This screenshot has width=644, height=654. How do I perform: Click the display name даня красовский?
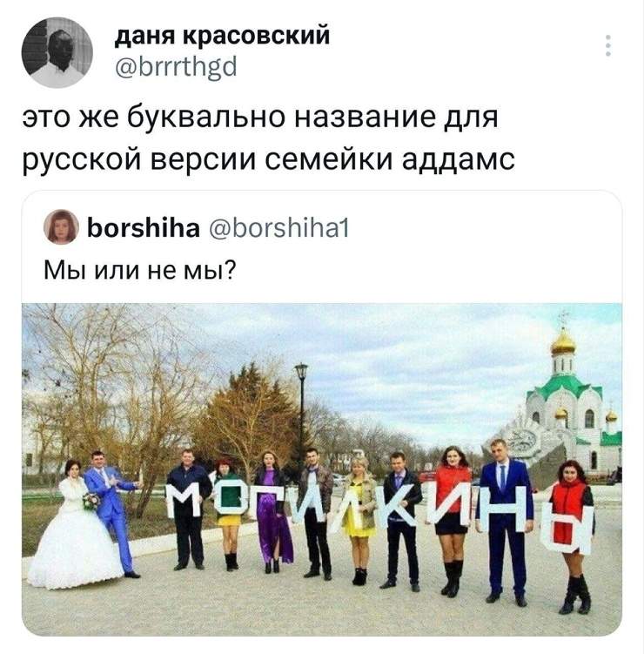pos(222,36)
